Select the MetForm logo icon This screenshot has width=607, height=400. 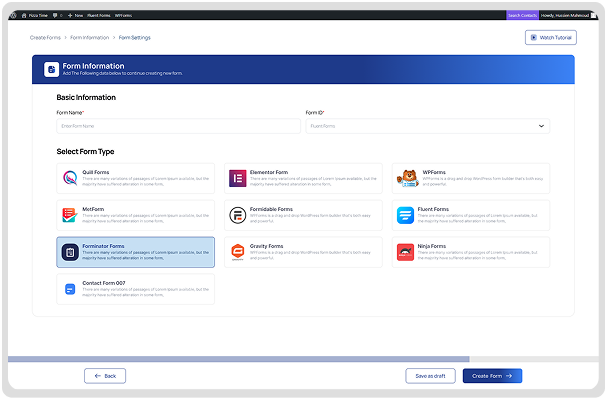tap(70, 215)
